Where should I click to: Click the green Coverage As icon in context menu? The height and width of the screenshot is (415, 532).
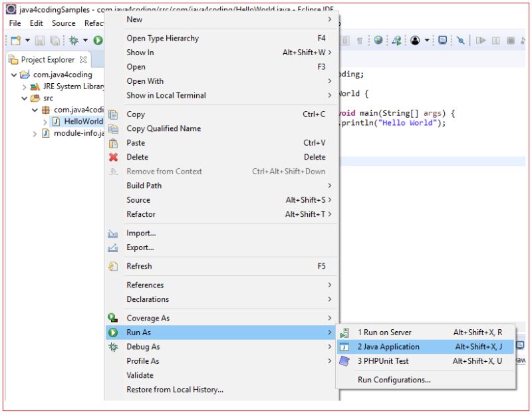coord(113,318)
